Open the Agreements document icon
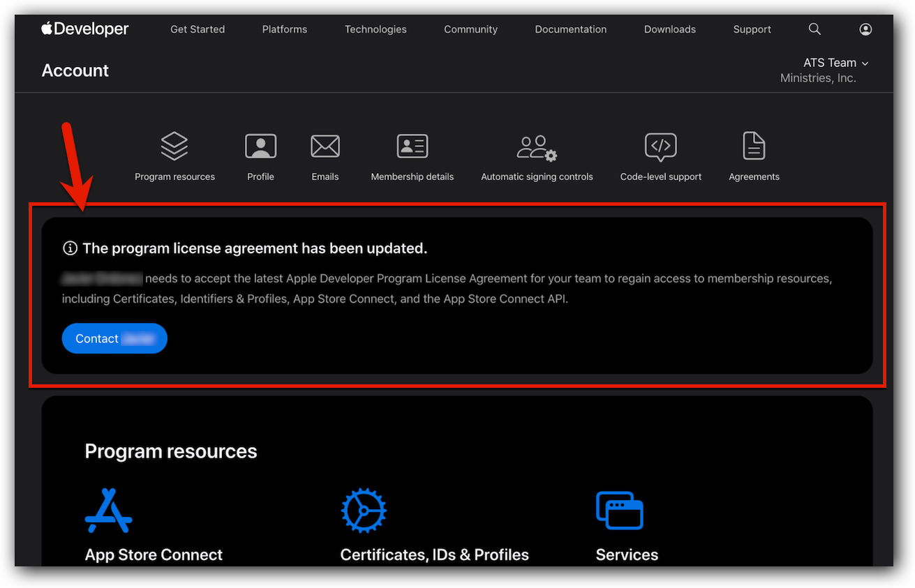The image size is (915, 588). coord(754,146)
